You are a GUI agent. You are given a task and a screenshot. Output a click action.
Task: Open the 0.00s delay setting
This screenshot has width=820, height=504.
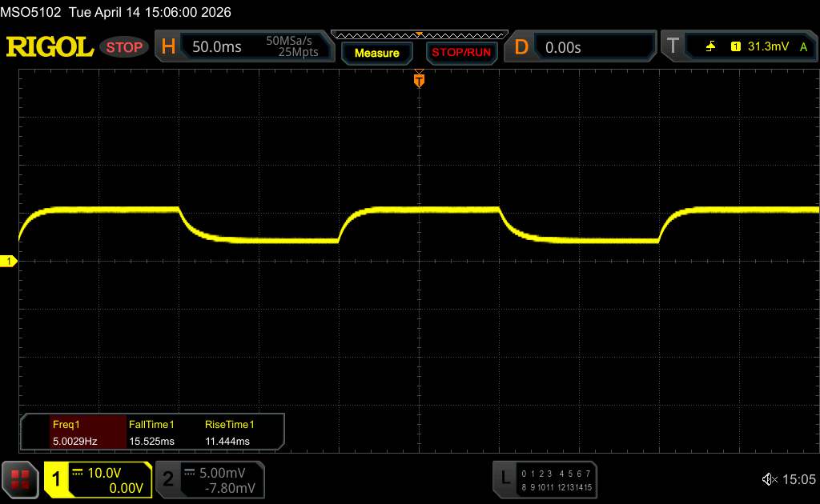tap(563, 47)
